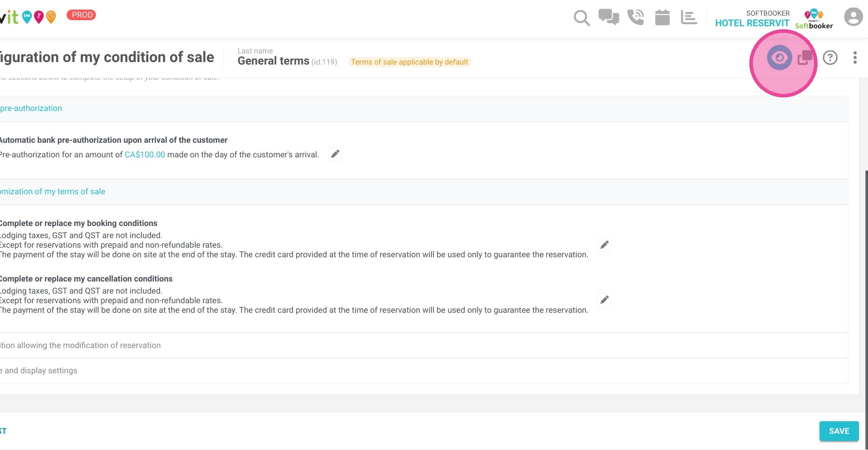Click the PROD environment badge
Screen dimensions: 868x450
[81, 15]
